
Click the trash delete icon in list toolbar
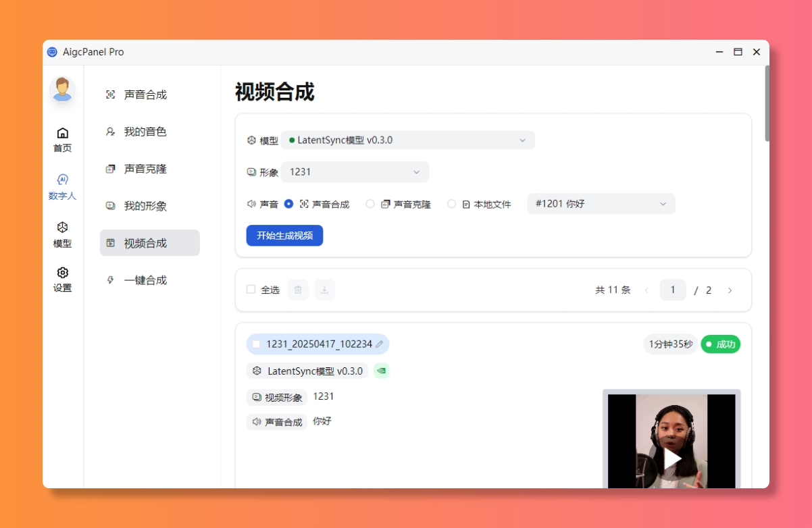[298, 290]
